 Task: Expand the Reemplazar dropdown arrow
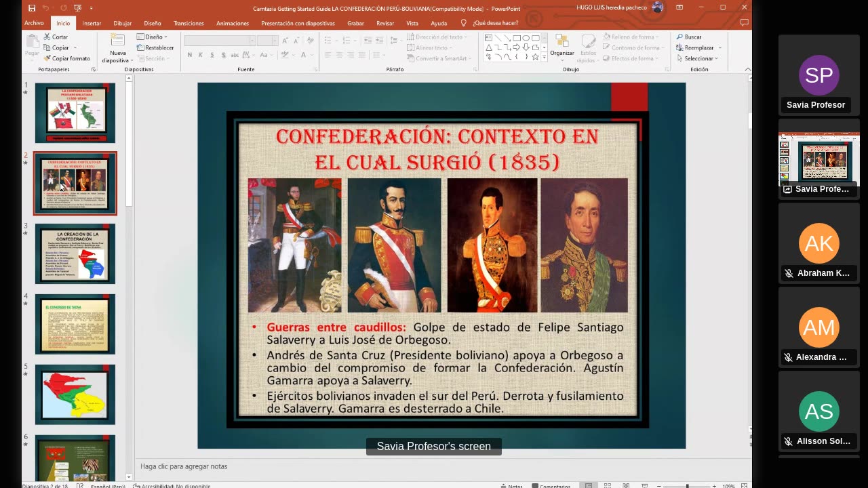tap(719, 47)
